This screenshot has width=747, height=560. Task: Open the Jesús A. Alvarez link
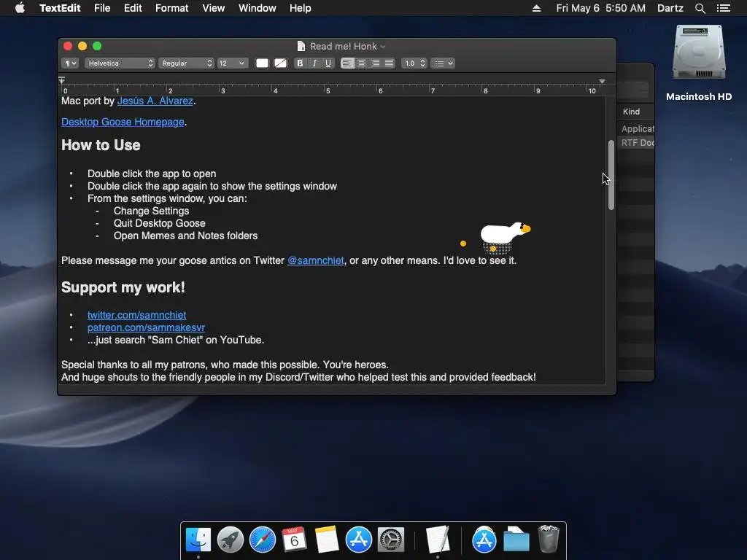click(x=155, y=101)
